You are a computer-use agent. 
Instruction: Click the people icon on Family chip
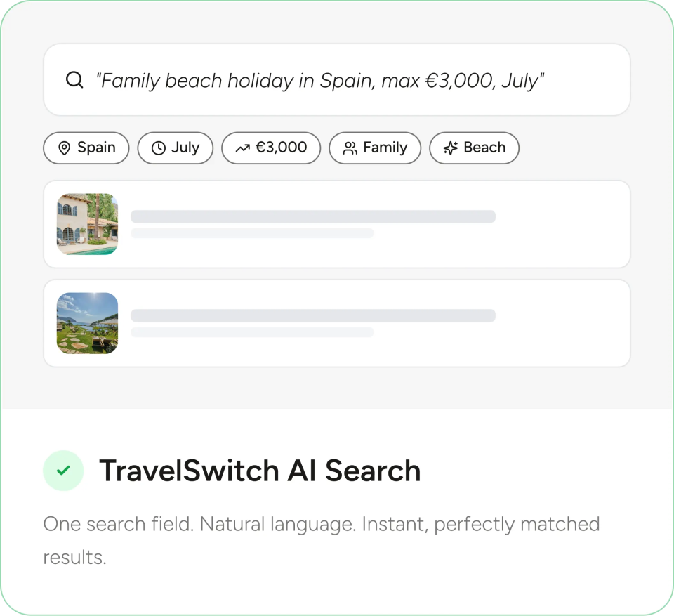[x=350, y=148]
